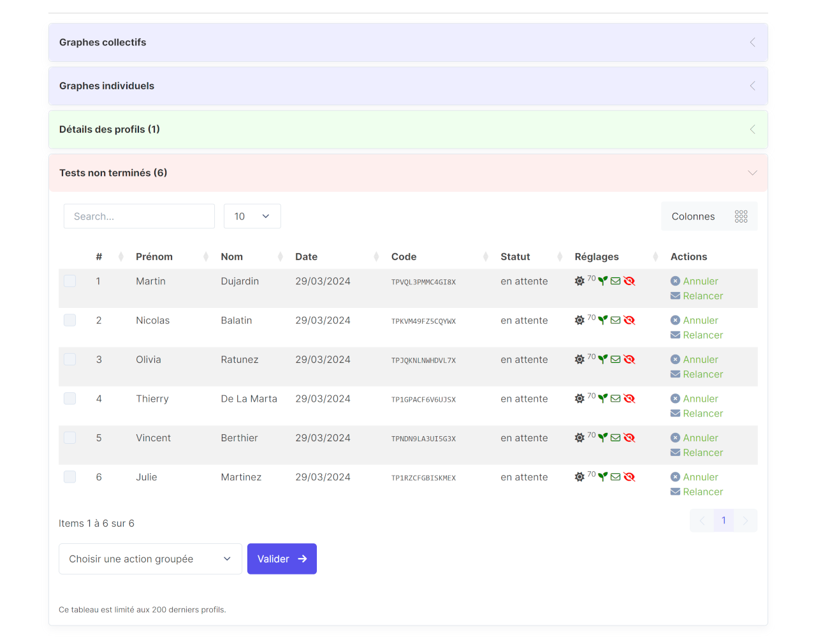Expand the Graphes collectifs panel
Viewport: 816px width, 644px height.
(408, 43)
